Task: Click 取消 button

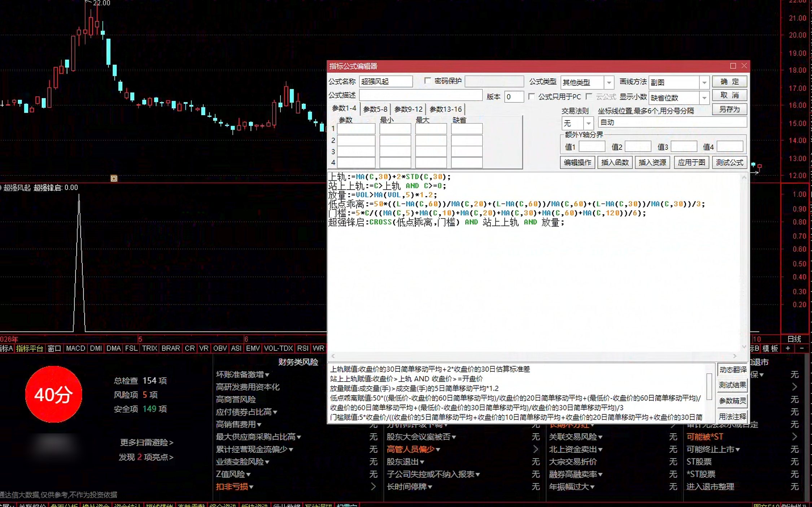Action: pyautogui.click(x=729, y=95)
